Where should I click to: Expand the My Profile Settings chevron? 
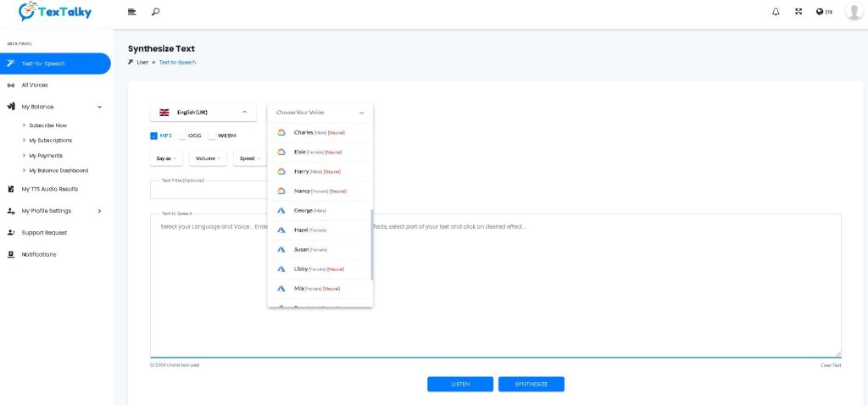click(x=100, y=211)
